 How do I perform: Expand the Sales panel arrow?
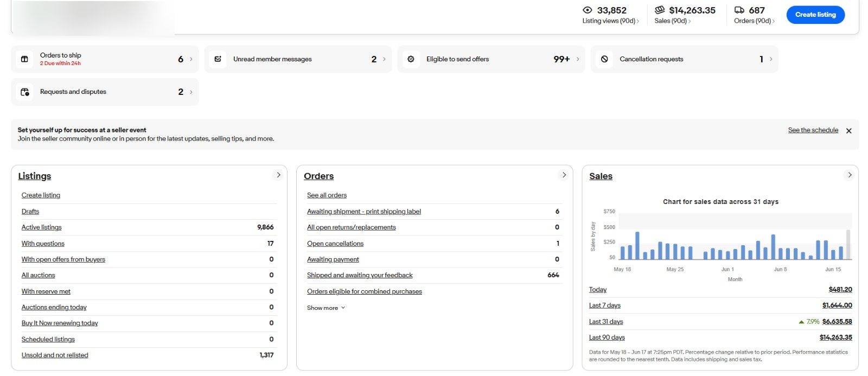point(850,175)
